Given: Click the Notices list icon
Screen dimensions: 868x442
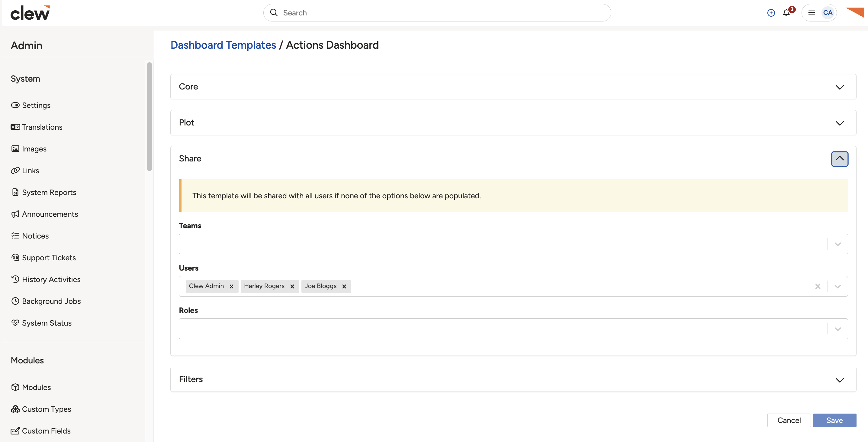Looking at the screenshot, I should pyautogui.click(x=15, y=236).
